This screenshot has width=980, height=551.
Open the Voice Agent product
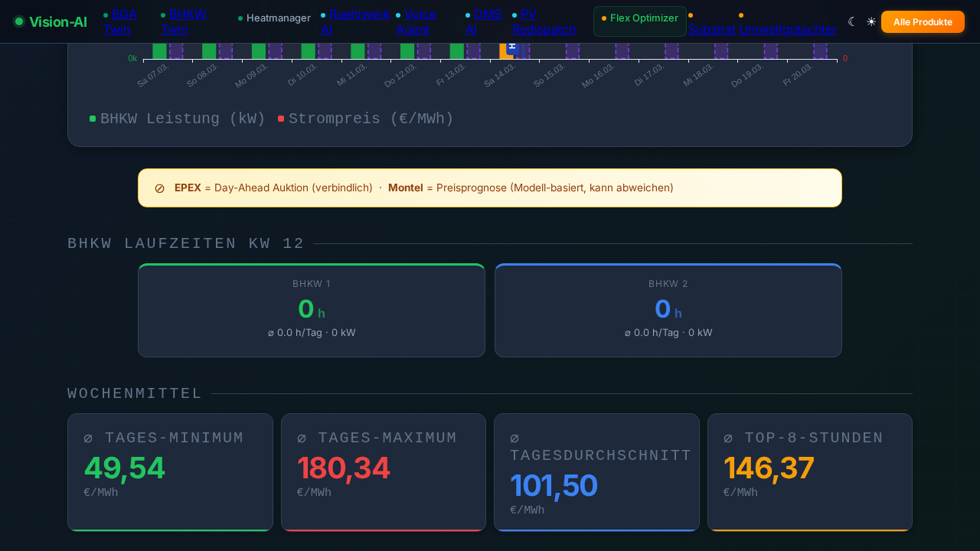click(x=419, y=21)
